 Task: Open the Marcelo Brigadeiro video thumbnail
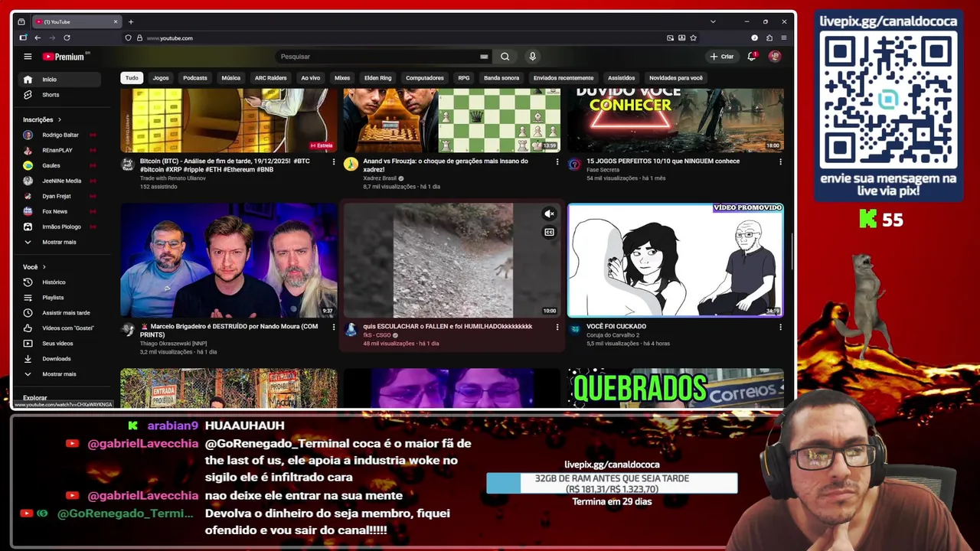click(x=228, y=260)
